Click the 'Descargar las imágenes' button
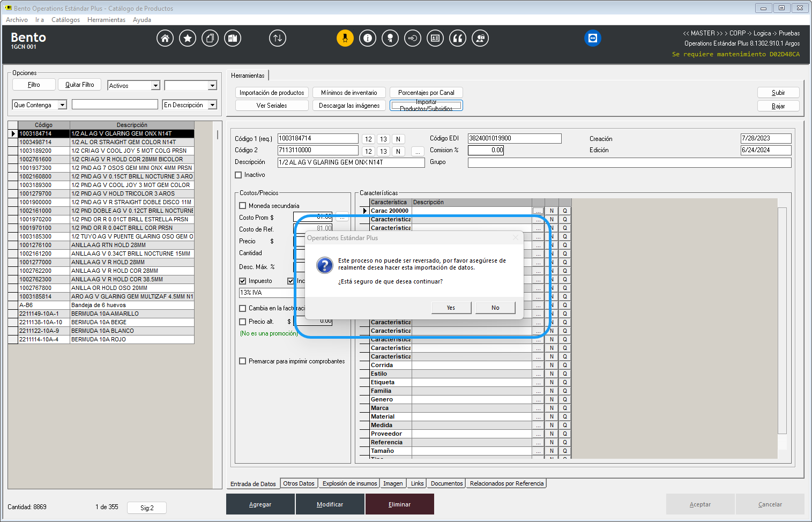Viewport: 812px width, 522px height. click(349, 106)
